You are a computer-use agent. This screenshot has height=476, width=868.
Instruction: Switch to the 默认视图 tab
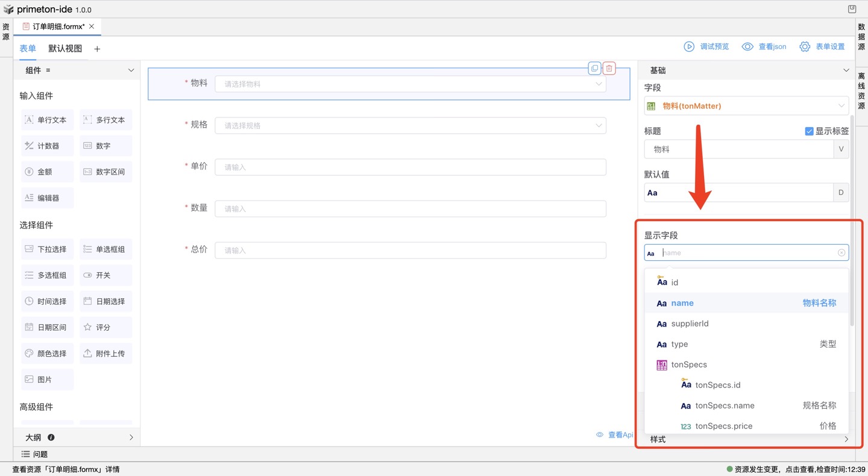coord(65,49)
